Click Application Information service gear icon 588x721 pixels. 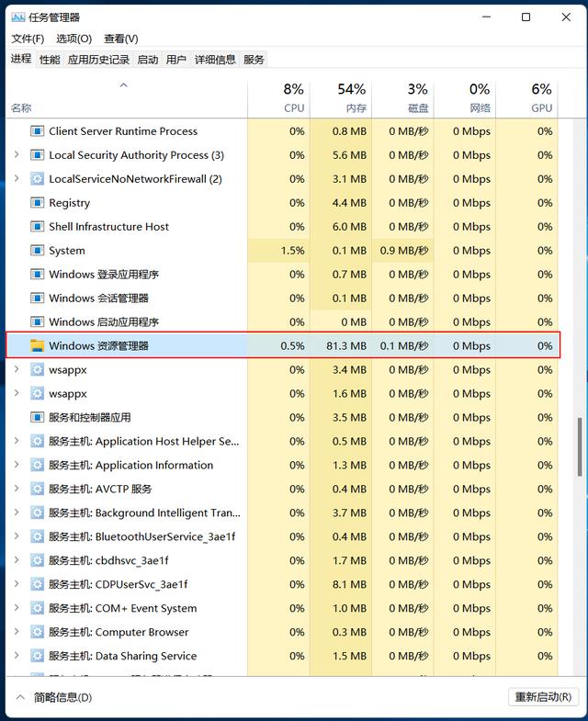tap(37, 466)
